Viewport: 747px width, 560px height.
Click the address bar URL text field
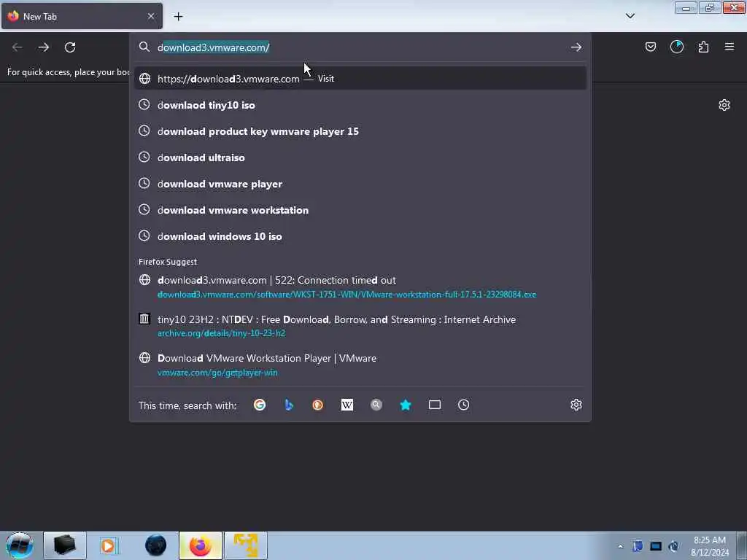(360, 47)
